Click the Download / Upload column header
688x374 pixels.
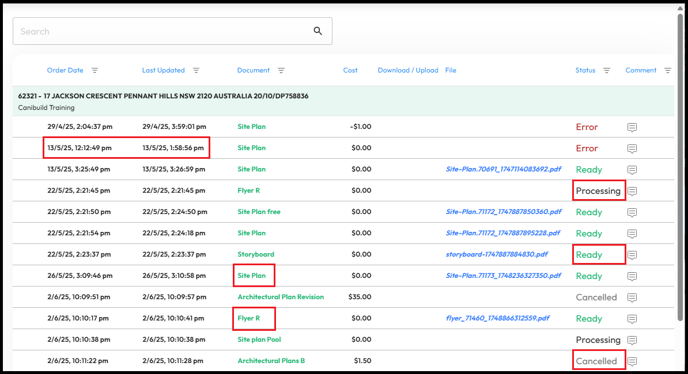tap(408, 70)
